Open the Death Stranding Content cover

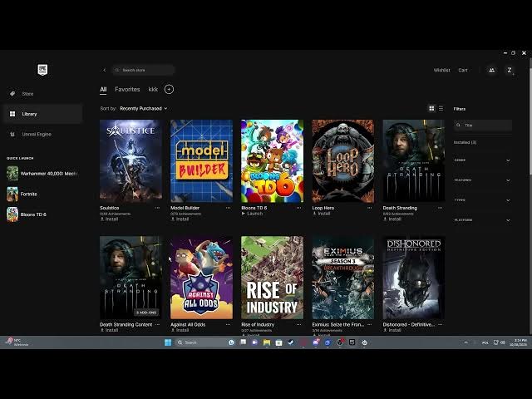[x=131, y=278]
